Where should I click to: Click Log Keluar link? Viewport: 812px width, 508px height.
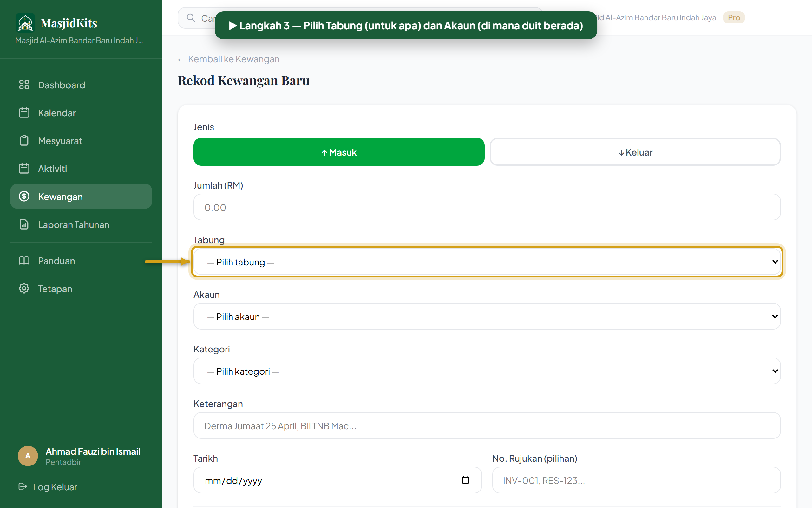click(48, 486)
